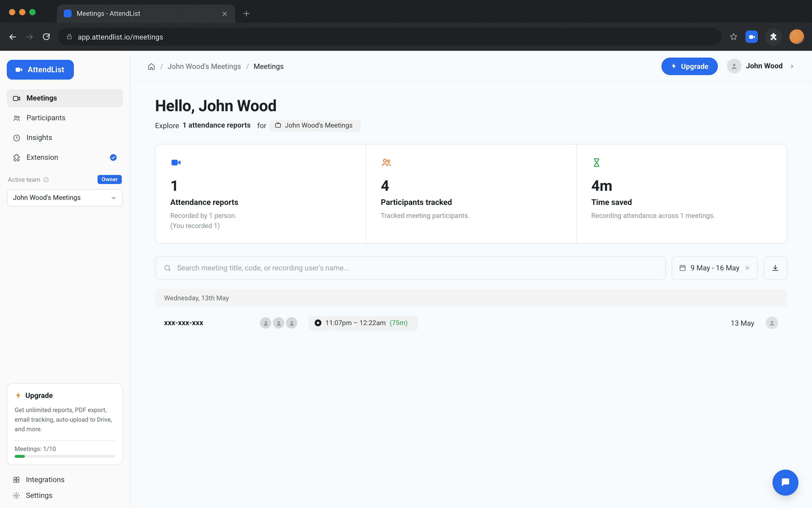The image size is (812, 508).
Task: Click the Wednesday, 13th May group header
Action: tap(471, 298)
